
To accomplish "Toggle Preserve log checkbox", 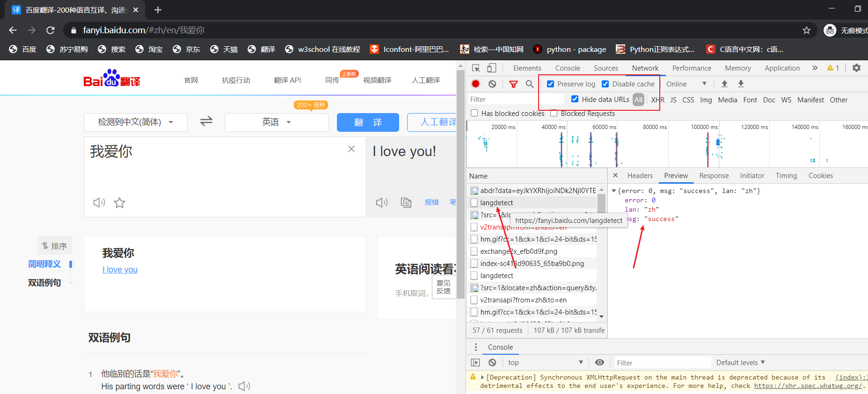I will (x=551, y=84).
